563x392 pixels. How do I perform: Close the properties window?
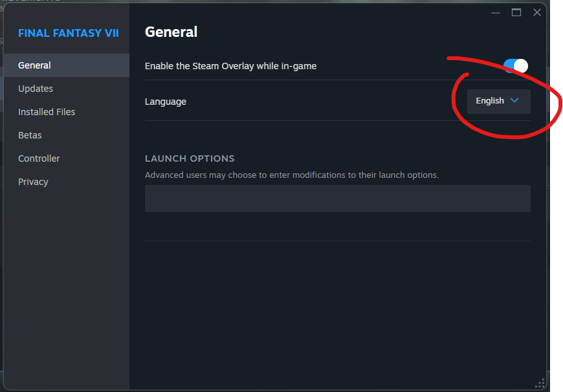(536, 12)
